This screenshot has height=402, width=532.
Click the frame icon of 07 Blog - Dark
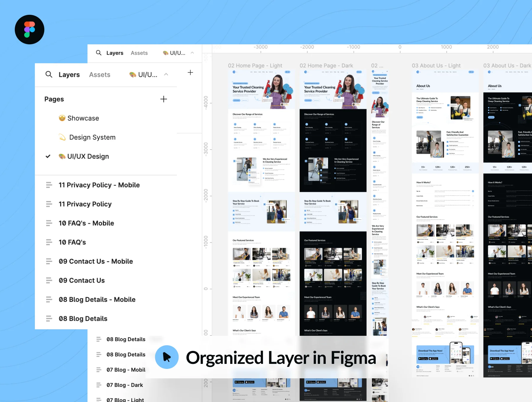pyautogui.click(x=99, y=385)
